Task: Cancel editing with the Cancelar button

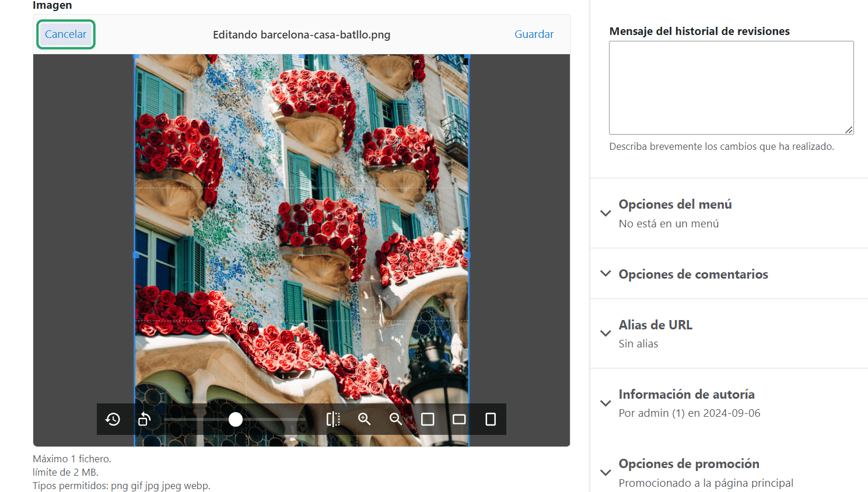Action: point(65,34)
